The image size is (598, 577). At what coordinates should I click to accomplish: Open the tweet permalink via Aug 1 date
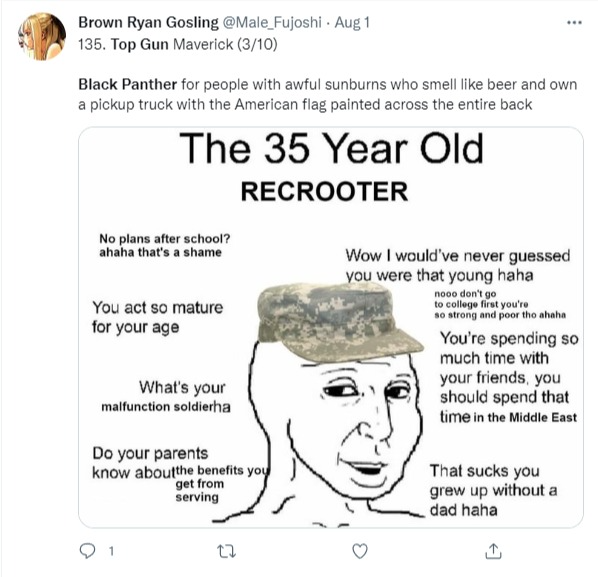tap(352, 23)
